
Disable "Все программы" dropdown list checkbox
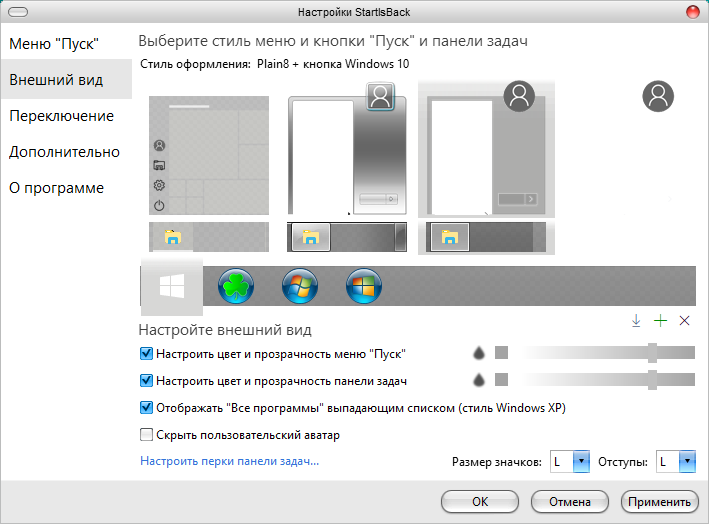[147, 408]
